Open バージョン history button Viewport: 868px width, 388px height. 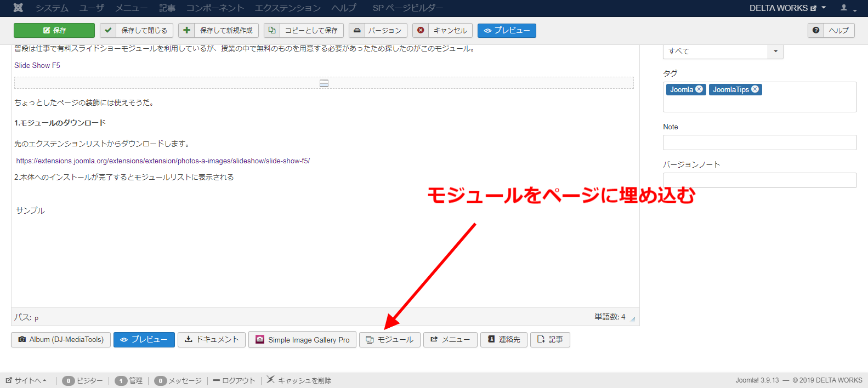pos(385,30)
